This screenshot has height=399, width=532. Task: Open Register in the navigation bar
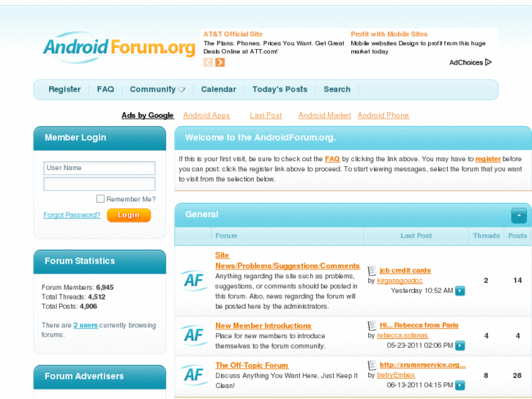(x=64, y=89)
